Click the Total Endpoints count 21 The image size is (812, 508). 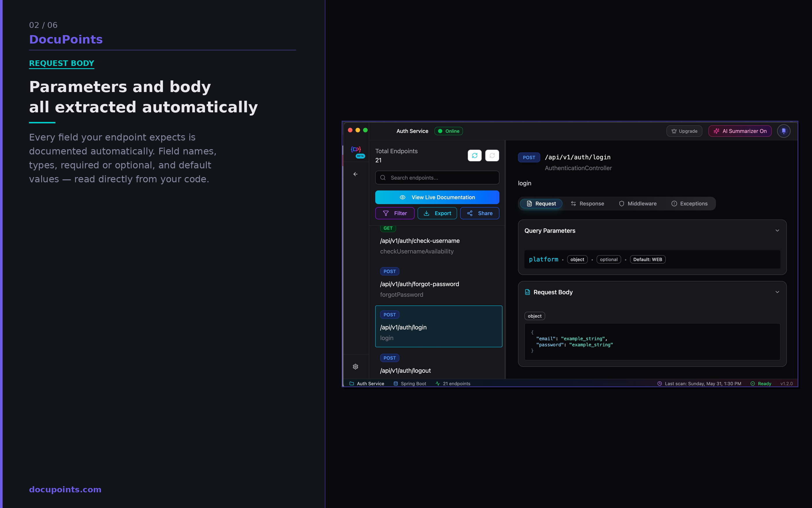tap(378, 160)
